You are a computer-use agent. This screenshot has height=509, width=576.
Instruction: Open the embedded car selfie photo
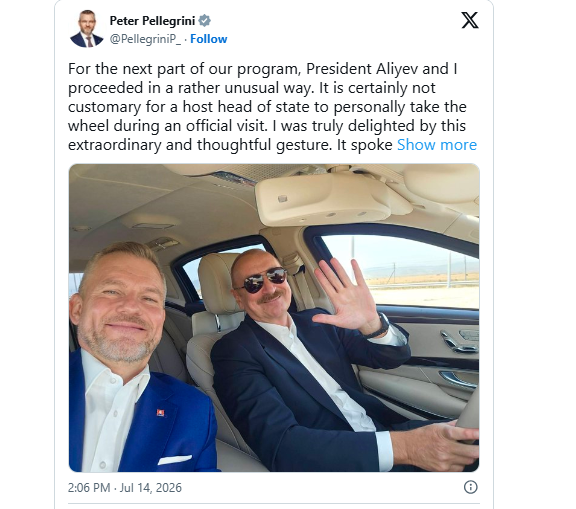274,318
